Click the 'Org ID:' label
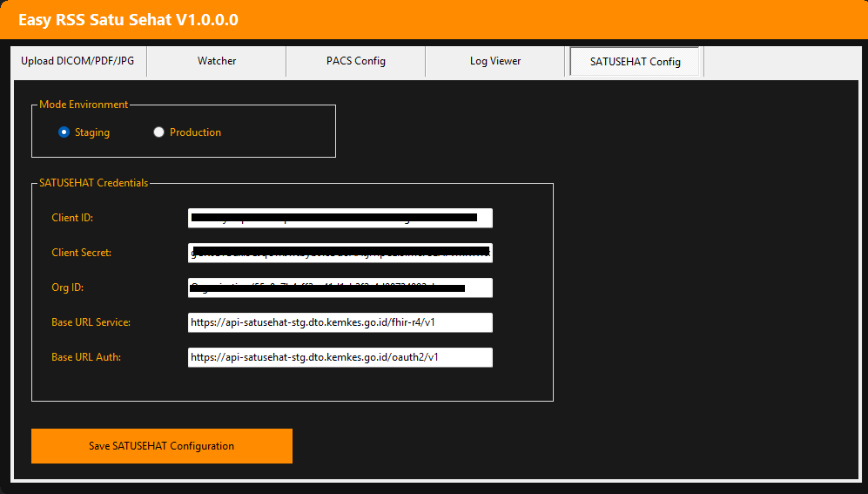 click(68, 288)
